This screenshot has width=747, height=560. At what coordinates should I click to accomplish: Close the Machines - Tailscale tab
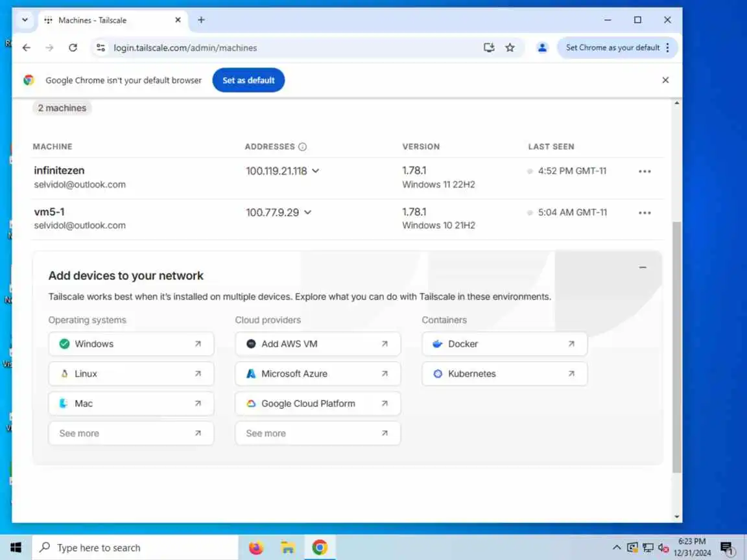point(178,20)
